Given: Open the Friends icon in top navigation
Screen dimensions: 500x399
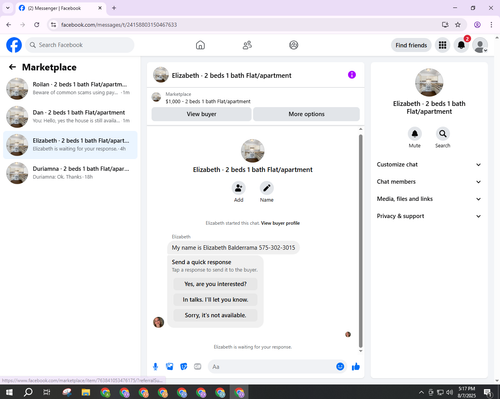Looking at the screenshot, I should click(x=247, y=45).
